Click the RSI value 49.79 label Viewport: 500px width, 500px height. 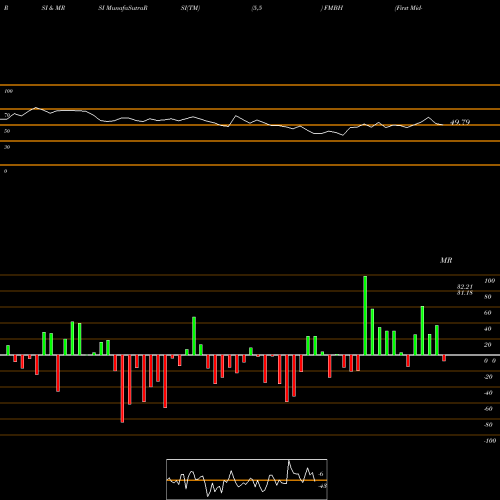pyautogui.click(x=460, y=122)
